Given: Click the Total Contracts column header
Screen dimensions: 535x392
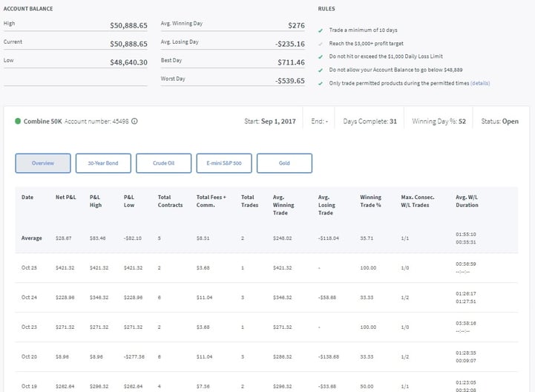Looking at the screenshot, I should [170, 201].
